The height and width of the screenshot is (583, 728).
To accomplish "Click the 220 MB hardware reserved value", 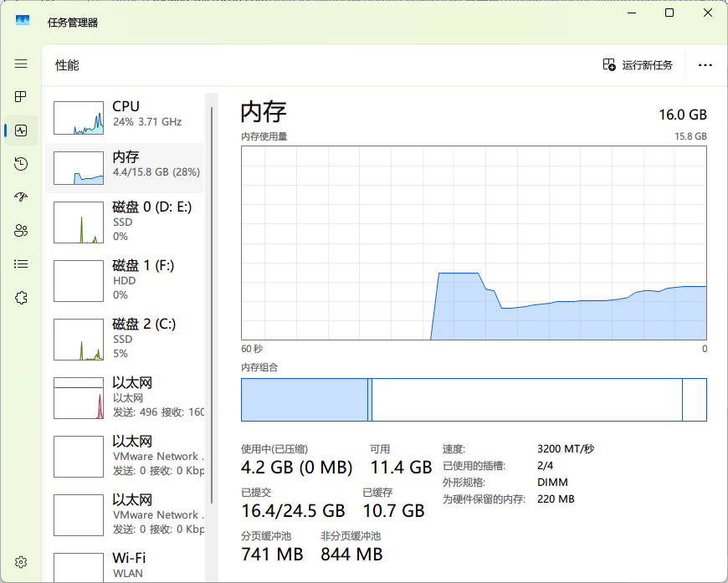I will pyautogui.click(x=556, y=499).
